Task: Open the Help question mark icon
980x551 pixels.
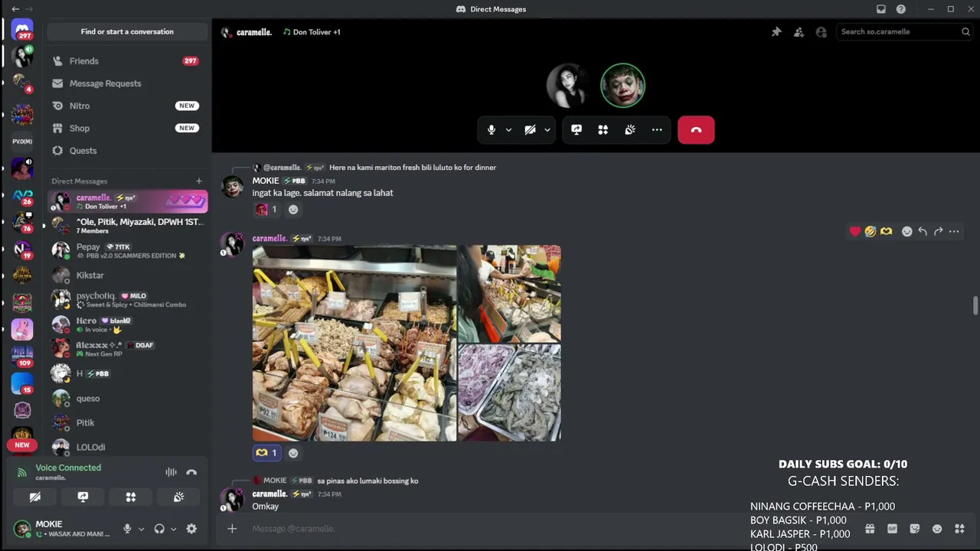Action: coord(901,9)
